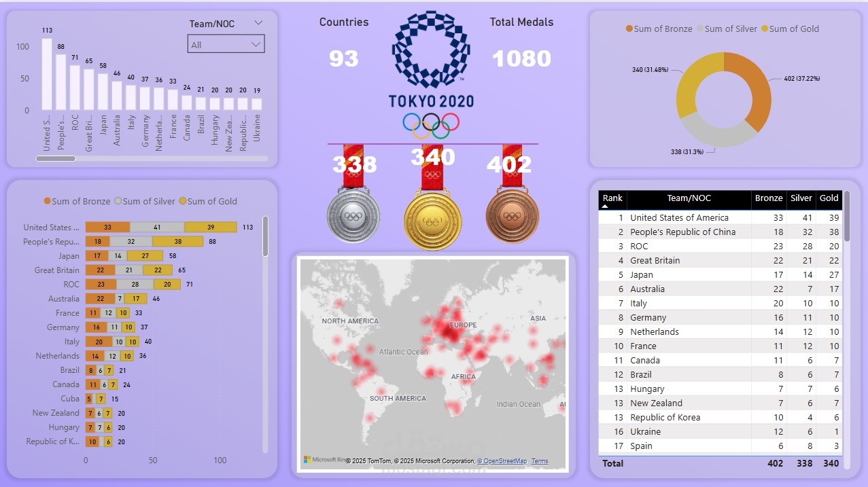Click Italy's bronze bar segment showing 20

pyautogui.click(x=99, y=342)
